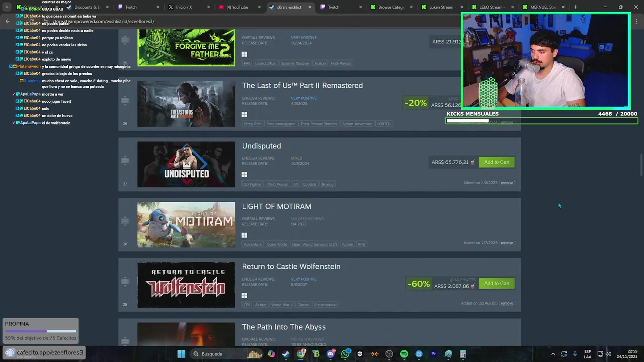
Task: Switch to the zEkO Stream tab
Action: click(x=492, y=7)
